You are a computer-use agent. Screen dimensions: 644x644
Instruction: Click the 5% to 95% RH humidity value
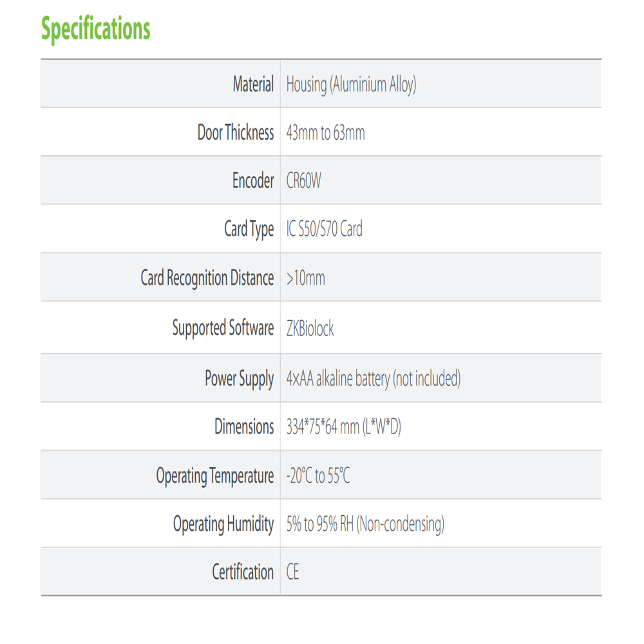(x=365, y=524)
